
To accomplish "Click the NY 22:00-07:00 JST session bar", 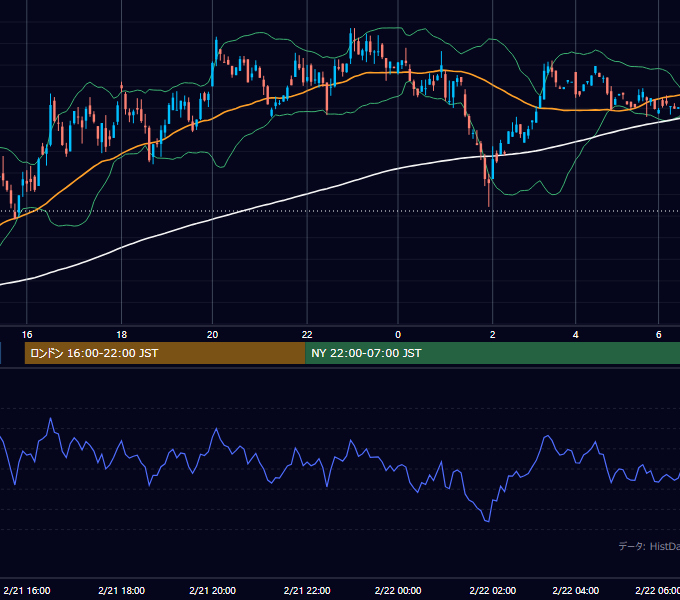I will click(493, 353).
